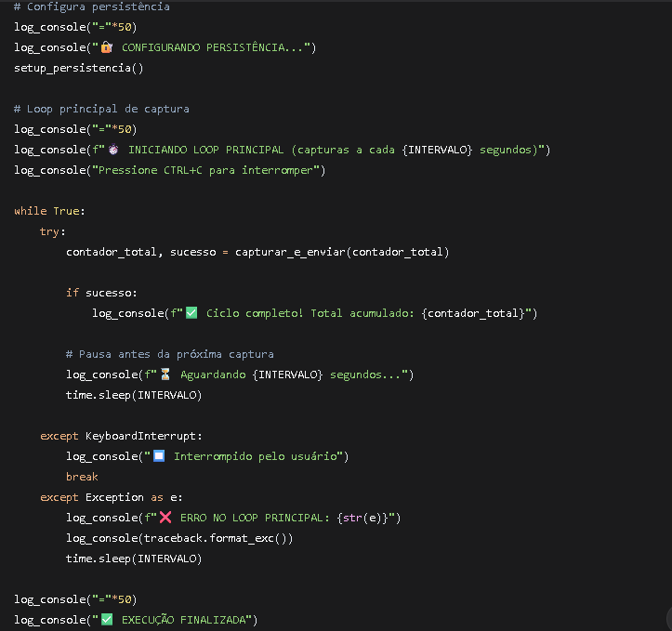Click the green checkmark before Ciclo completo
The image size is (672, 631).
[191, 313]
